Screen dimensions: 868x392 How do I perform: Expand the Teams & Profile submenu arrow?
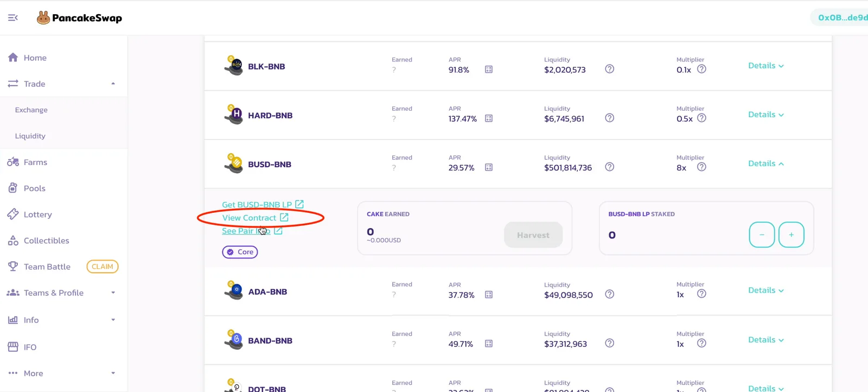click(113, 293)
